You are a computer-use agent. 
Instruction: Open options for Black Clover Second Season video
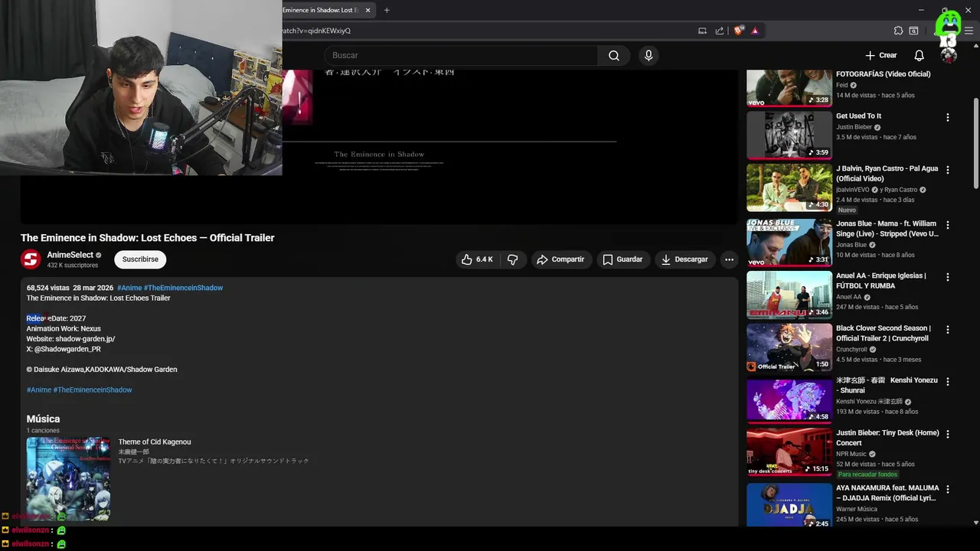point(947,329)
